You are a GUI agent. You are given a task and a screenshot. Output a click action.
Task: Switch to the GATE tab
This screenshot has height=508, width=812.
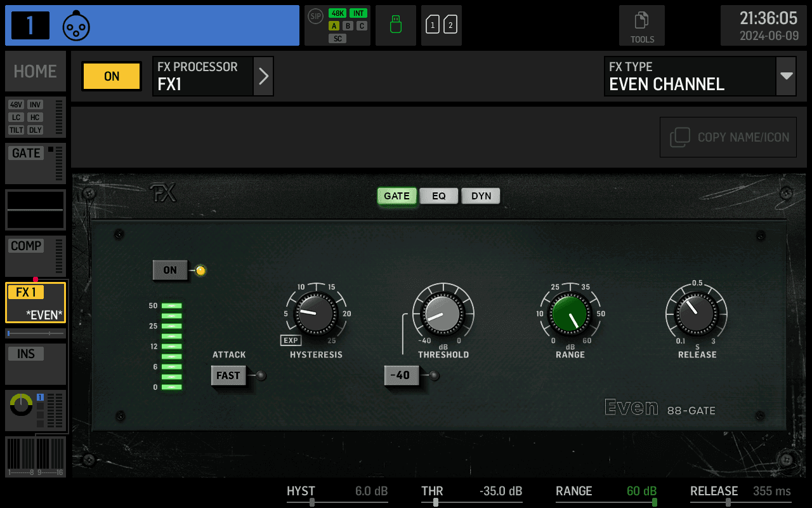[x=397, y=196]
